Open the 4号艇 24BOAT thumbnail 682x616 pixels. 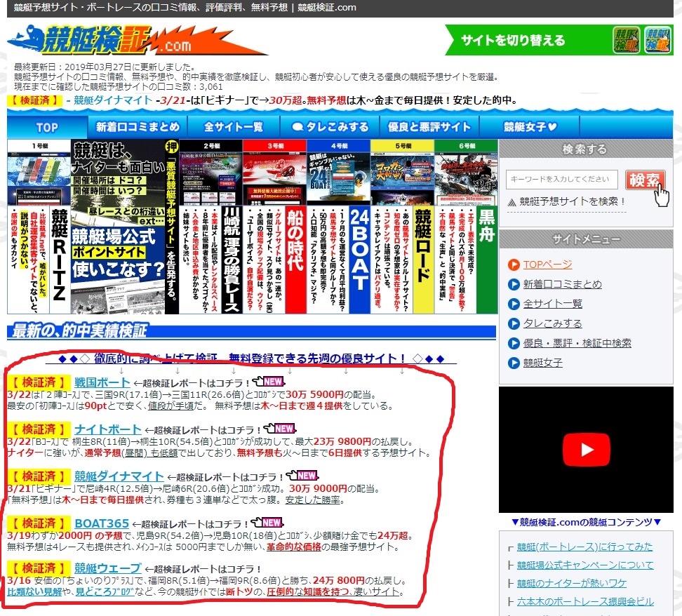338,227
